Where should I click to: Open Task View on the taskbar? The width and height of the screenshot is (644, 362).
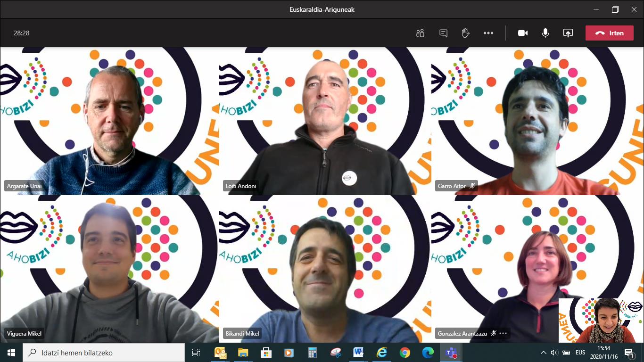coord(196,353)
